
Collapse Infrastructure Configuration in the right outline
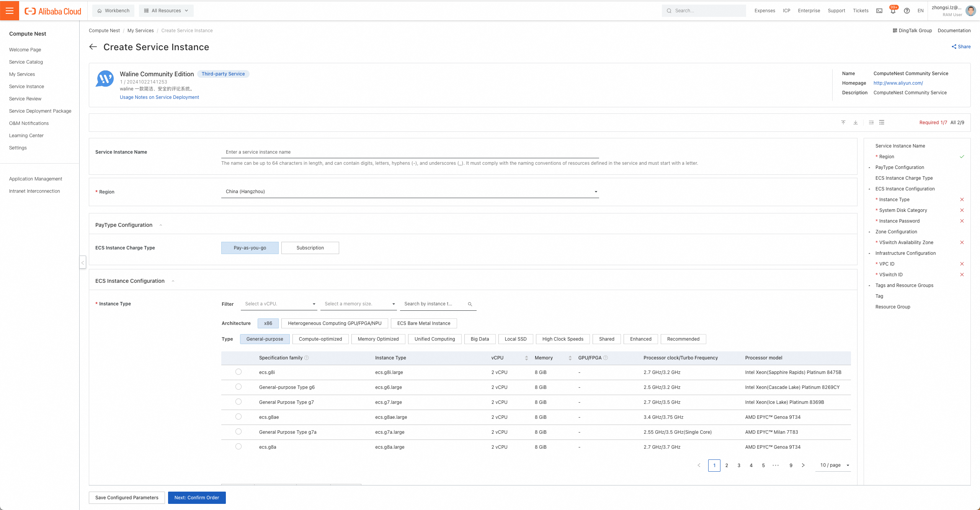870,253
